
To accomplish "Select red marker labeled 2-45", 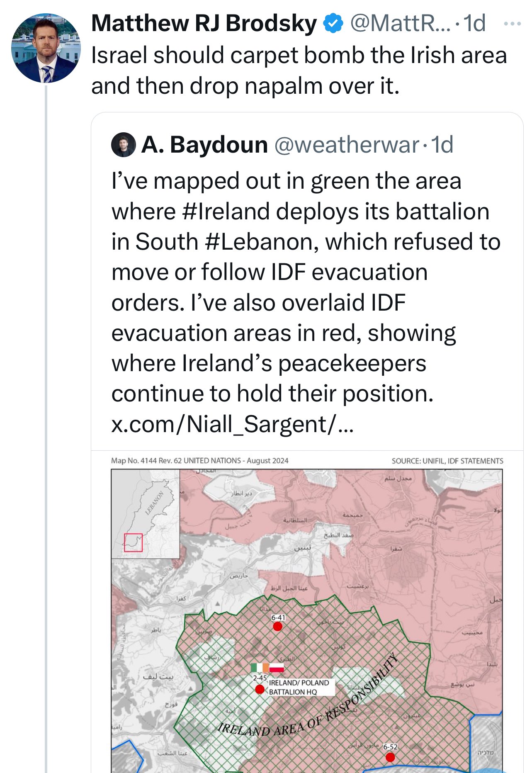I will (260, 689).
